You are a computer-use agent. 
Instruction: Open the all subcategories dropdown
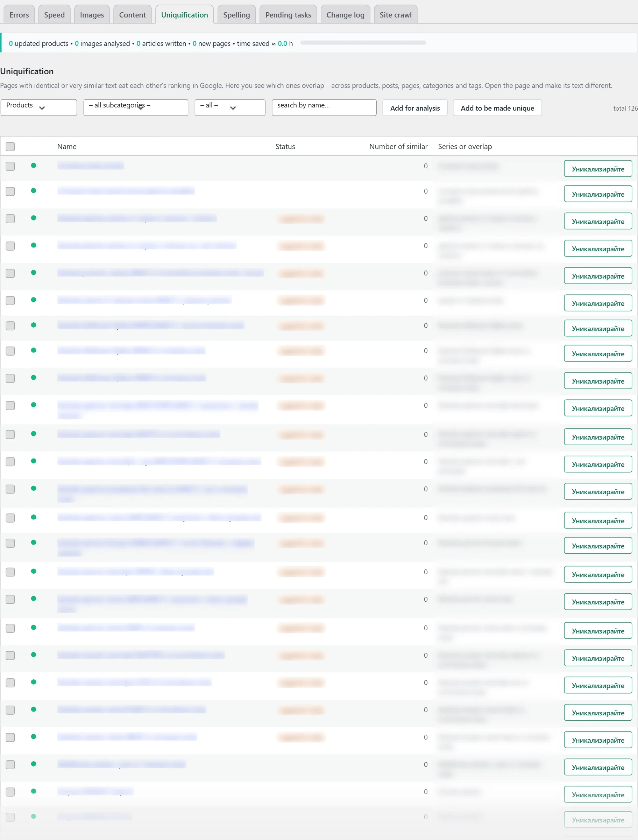[136, 107]
